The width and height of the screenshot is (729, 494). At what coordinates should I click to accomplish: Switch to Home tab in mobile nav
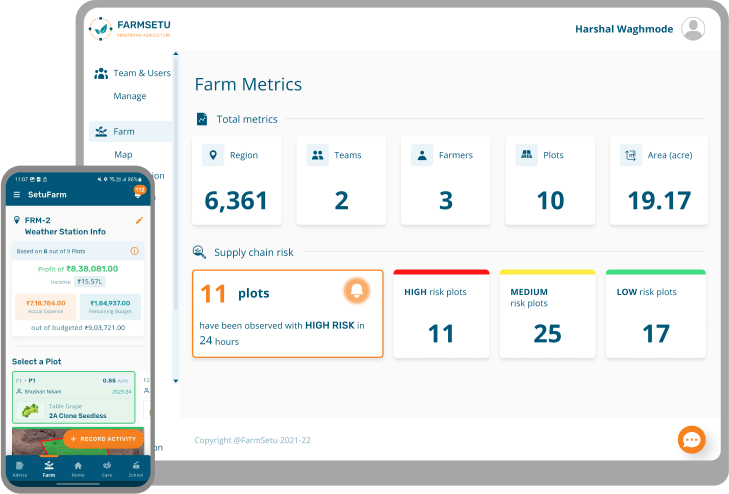pyautogui.click(x=77, y=469)
